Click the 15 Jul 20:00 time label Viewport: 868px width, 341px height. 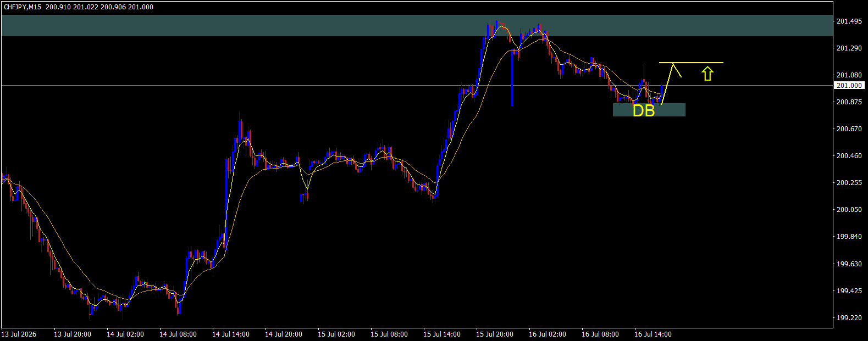click(x=495, y=334)
